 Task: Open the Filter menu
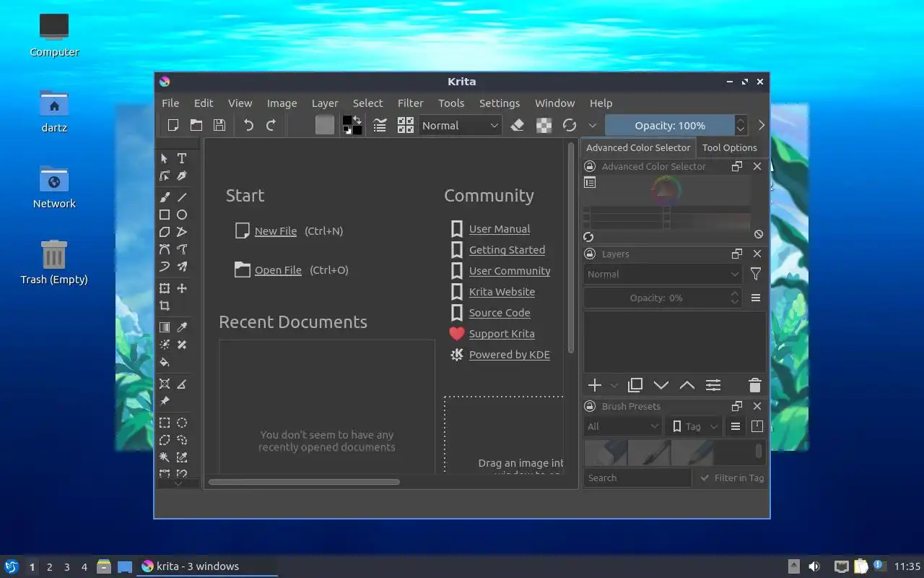click(411, 103)
